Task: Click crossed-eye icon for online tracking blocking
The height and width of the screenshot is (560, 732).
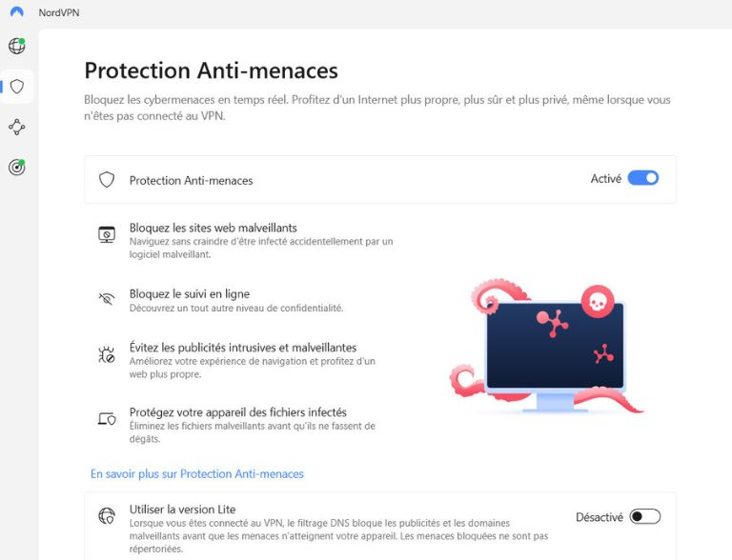Action: [x=107, y=299]
